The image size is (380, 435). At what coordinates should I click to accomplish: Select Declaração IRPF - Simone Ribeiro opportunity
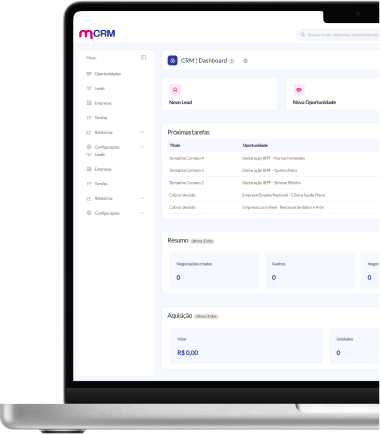pyautogui.click(x=271, y=183)
